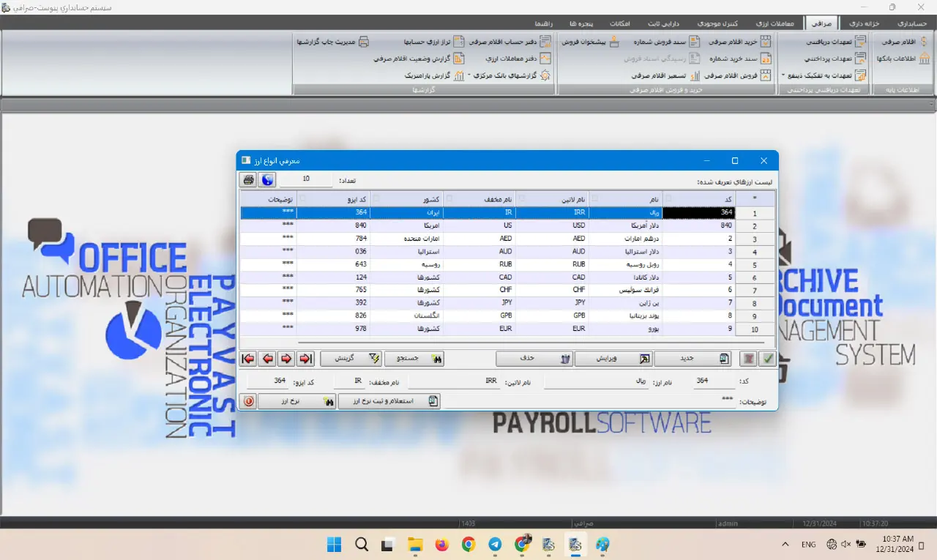This screenshot has height=560, width=937.
Task: Open اقلام صرفی dollar icon in ribbon
Action: tap(923, 42)
